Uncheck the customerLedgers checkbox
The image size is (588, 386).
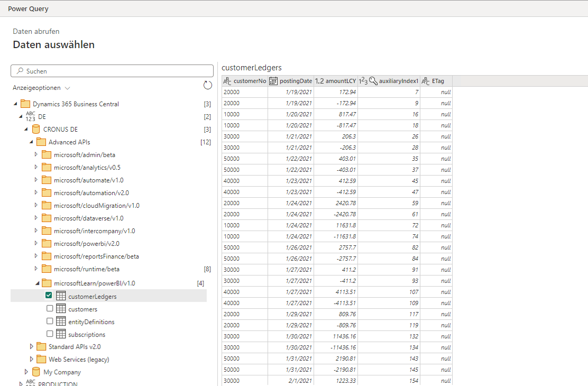(49, 295)
